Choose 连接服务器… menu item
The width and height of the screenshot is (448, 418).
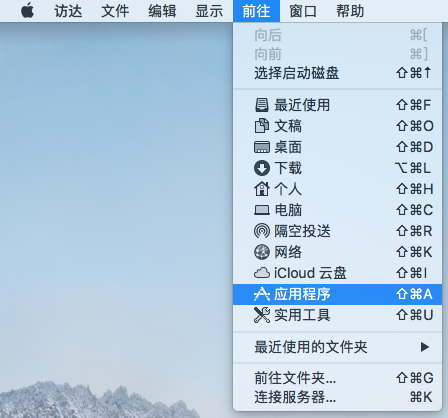coord(337,397)
